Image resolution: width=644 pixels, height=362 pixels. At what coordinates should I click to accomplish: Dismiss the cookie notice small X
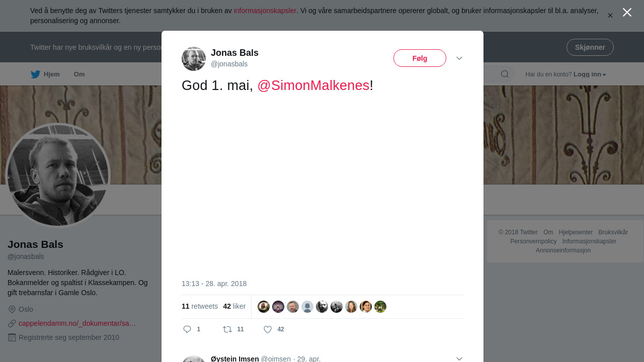point(610,16)
